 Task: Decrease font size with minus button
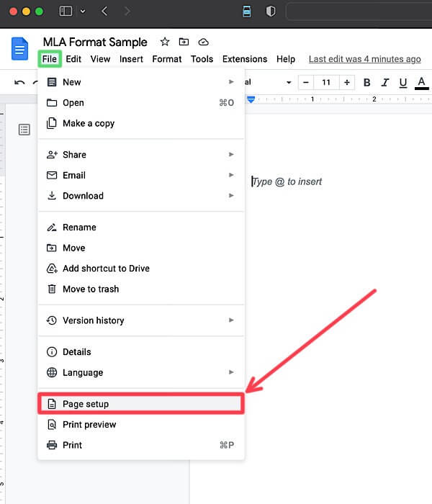[x=306, y=83]
